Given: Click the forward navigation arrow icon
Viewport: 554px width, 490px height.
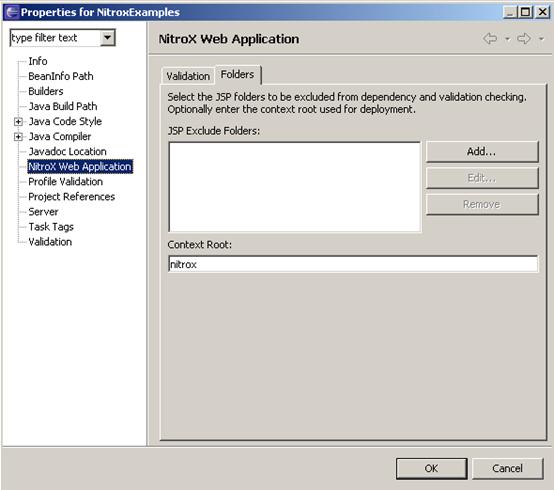Looking at the screenshot, I should pos(524,38).
